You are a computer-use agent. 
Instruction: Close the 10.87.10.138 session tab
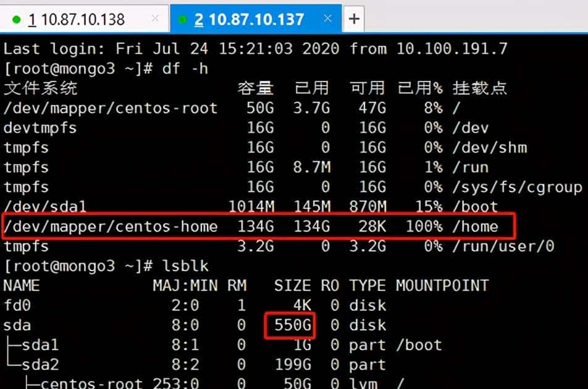click(x=155, y=18)
